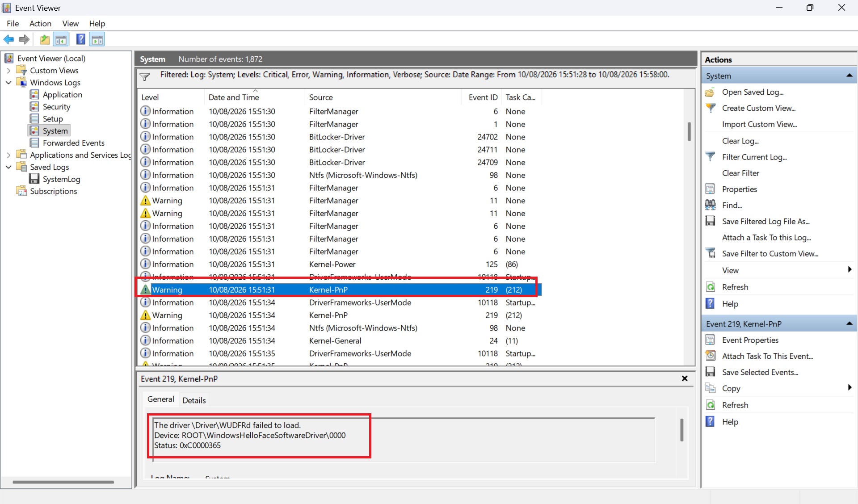Image resolution: width=858 pixels, height=504 pixels.
Task: Open the Action menu
Action: (40, 23)
